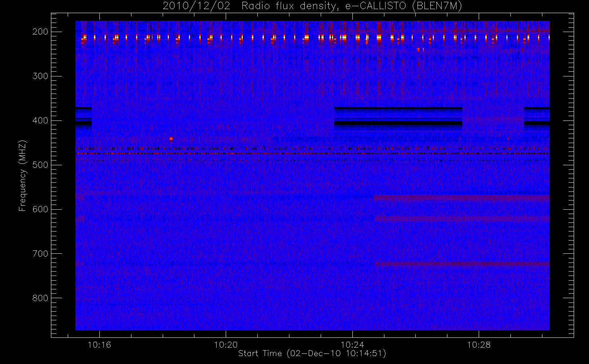This screenshot has height=364, width=589.
Task: Click the 'Frequency (MHZ)' axis label
Action: 23,175
